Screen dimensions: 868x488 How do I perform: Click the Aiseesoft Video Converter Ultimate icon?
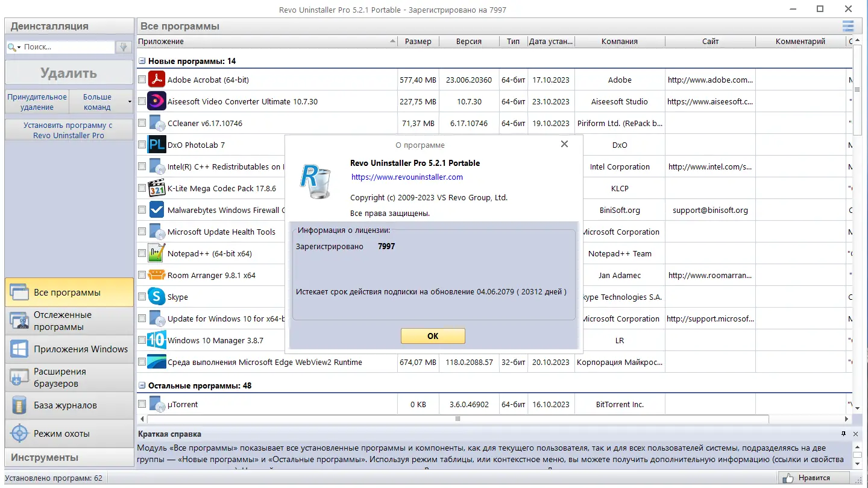157,101
